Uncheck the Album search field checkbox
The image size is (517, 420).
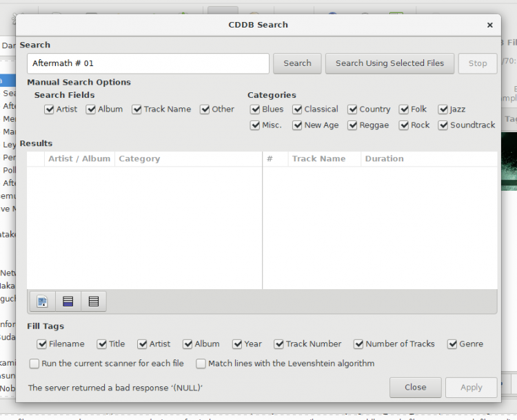pos(91,109)
